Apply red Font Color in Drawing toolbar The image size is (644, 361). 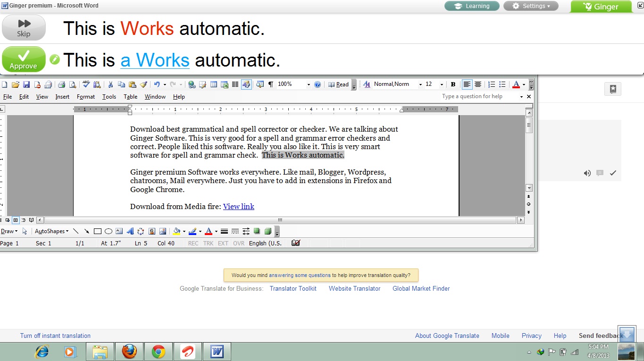tap(209, 231)
